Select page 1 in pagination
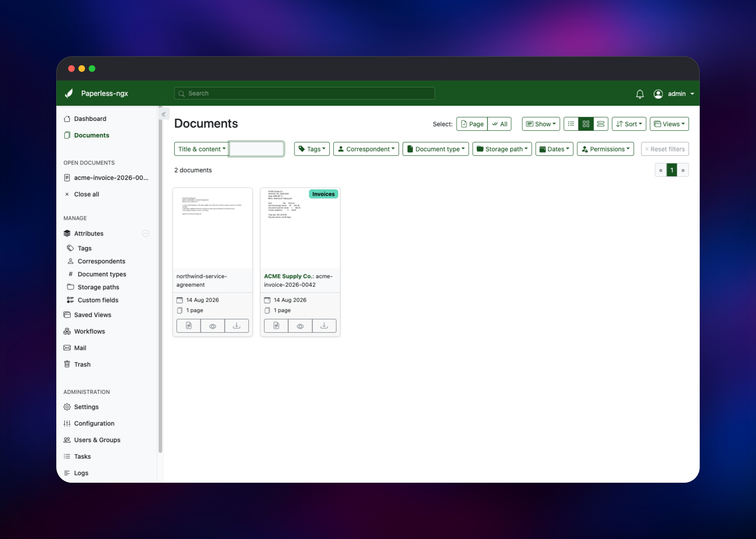This screenshot has width=756, height=539. pyautogui.click(x=672, y=170)
